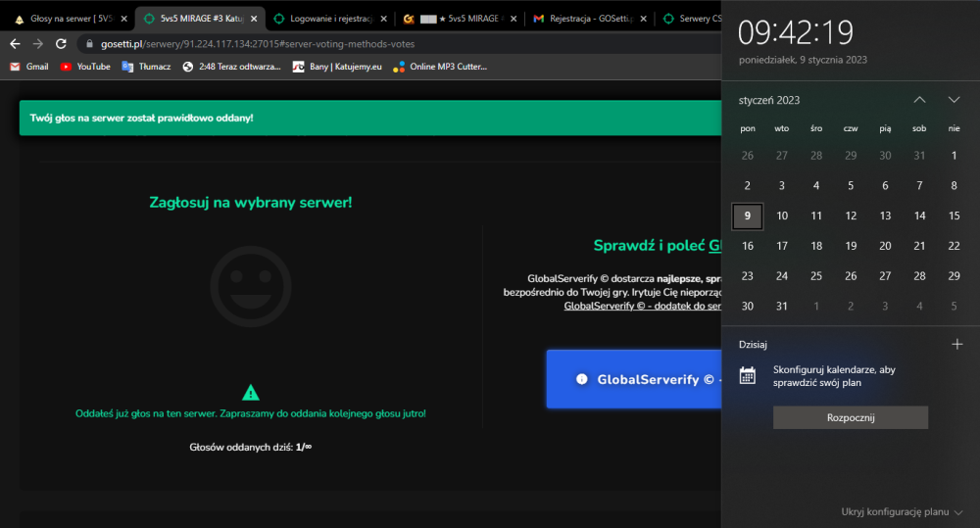
Task: Click the calendar setup icon
Action: 748,375
